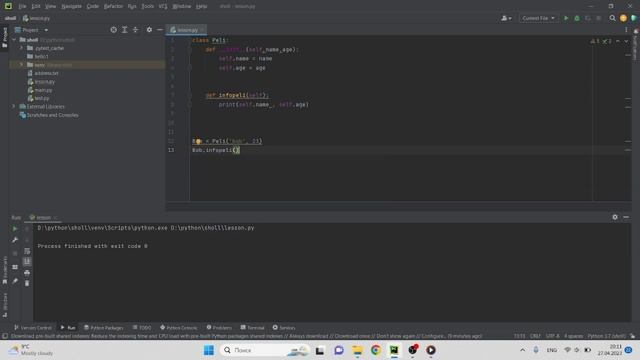The width and height of the screenshot is (640, 360).
Task: Toggle the Project side tool window button
Action: coord(4,37)
